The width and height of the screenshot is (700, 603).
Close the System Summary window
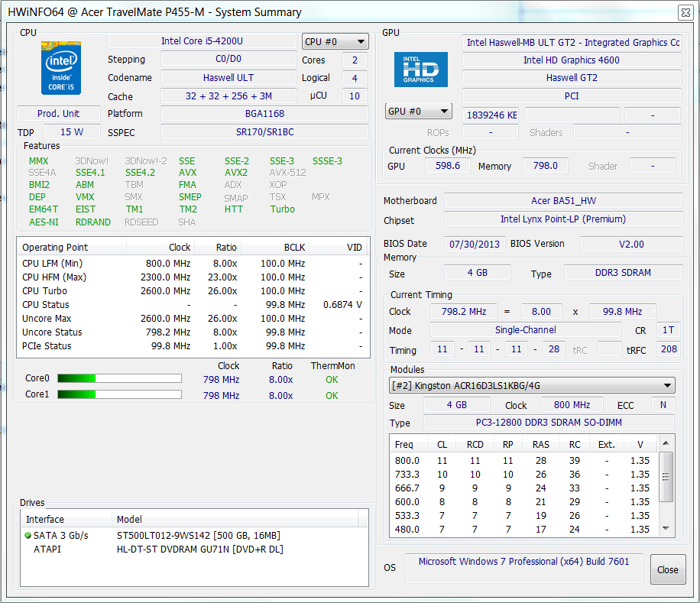667,569
